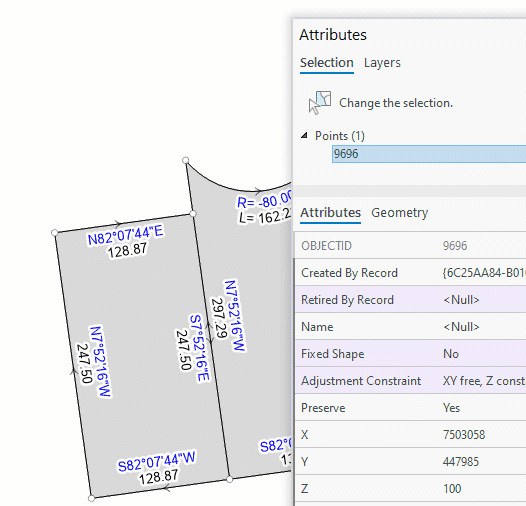Open the Selection tab
The width and height of the screenshot is (526, 506).
tap(327, 63)
